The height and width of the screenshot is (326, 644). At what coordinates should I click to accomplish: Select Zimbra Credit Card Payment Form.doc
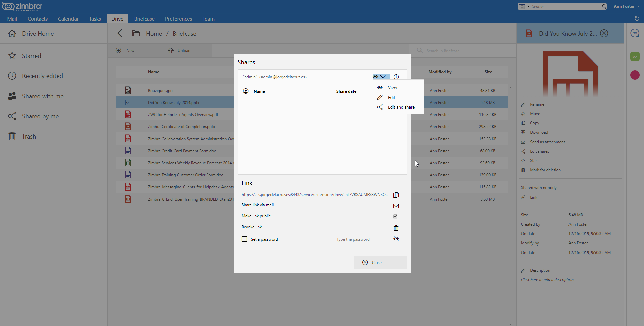(182, 151)
